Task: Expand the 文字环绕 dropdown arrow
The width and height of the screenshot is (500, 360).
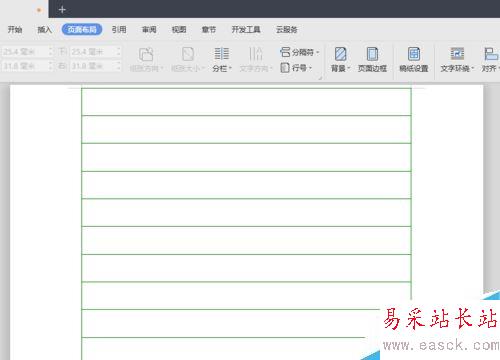Action: click(473, 69)
